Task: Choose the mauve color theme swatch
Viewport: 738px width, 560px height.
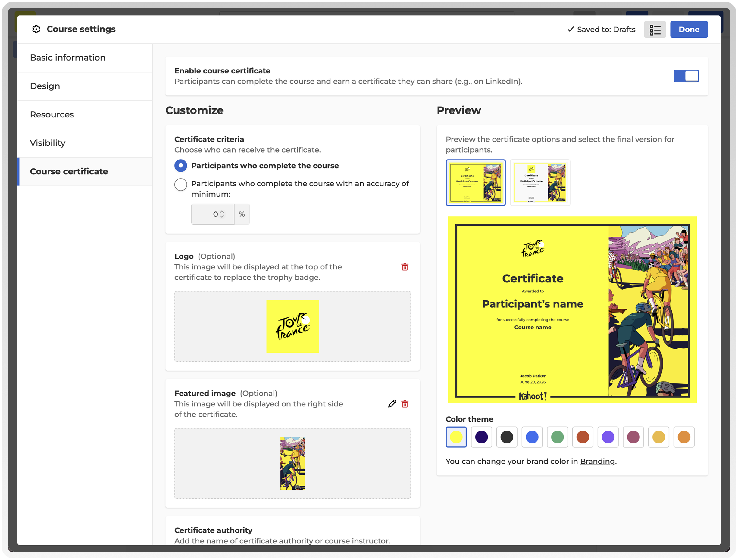Action: pos(633,437)
